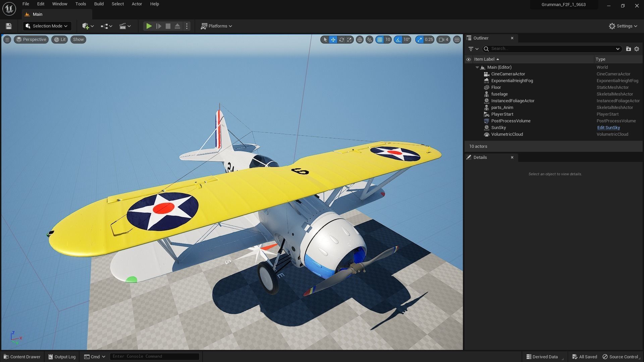Open the Window menu
Screen dimensions: 644x362
pyautogui.click(x=60, y=4)
